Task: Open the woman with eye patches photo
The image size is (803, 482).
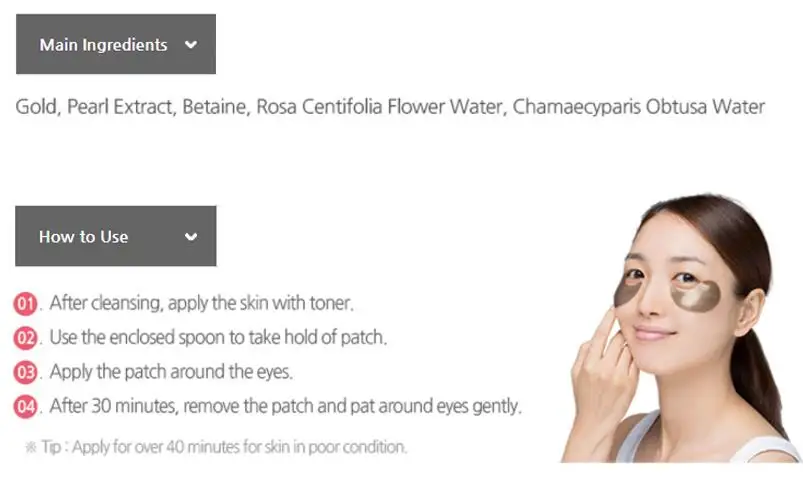Action: [681, 328]
